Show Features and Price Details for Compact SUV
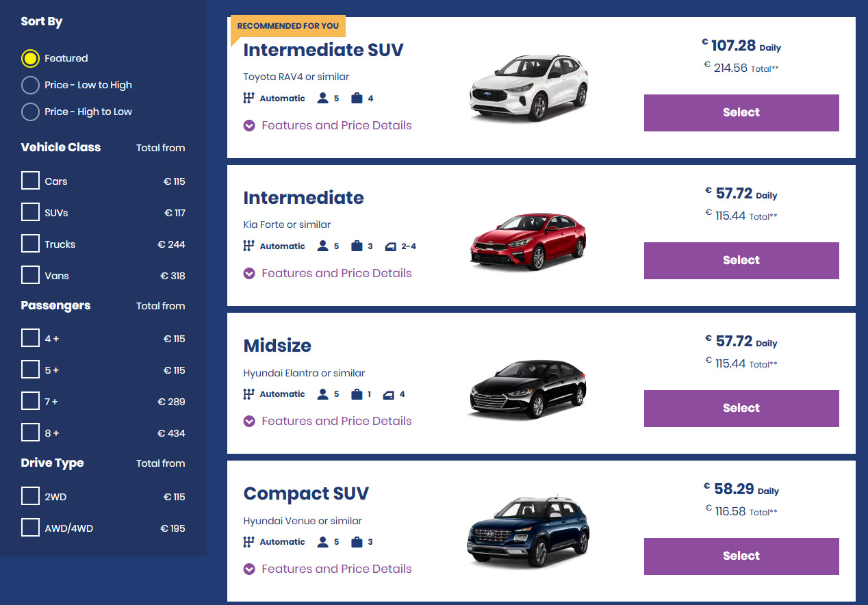 click(x=328, y=569)
